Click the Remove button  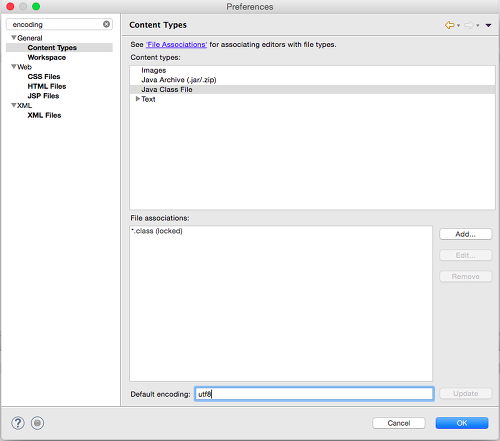coord(466,277)
